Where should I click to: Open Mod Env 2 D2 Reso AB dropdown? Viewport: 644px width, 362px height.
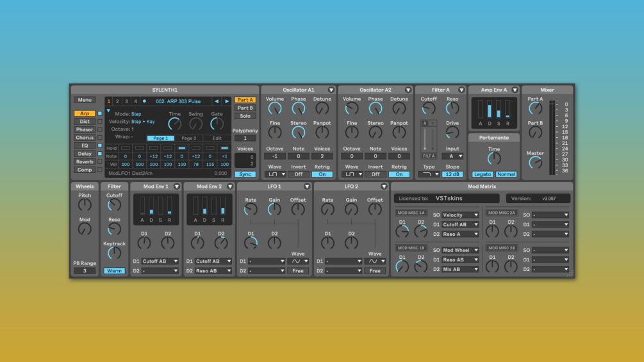[x=213, y=271]
